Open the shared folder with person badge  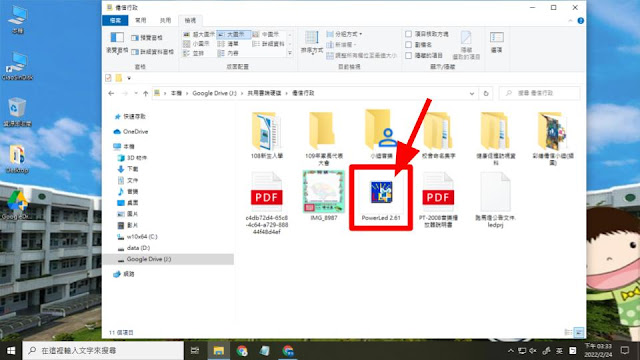[x=381, y=135]
